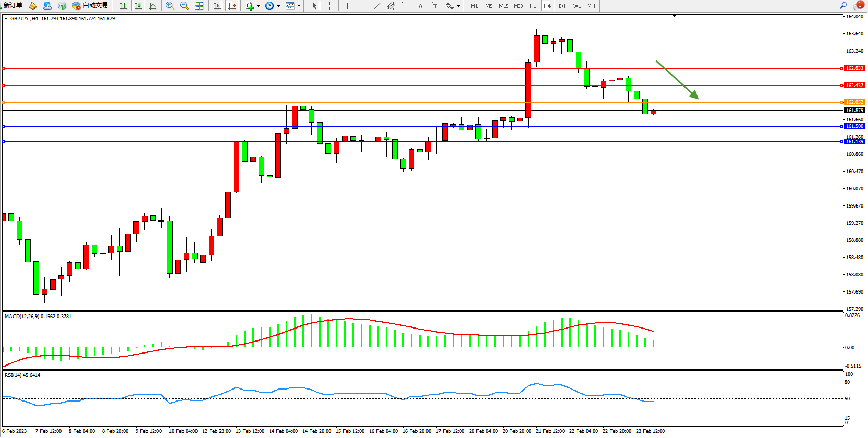Toggle the chart shift button
868x438 pixels.
[232, 6]
